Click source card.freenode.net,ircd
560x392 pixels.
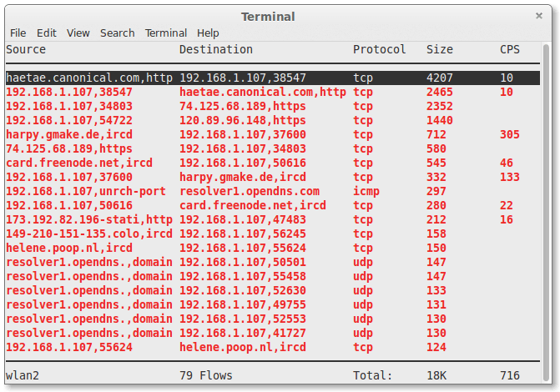(79, 163)
